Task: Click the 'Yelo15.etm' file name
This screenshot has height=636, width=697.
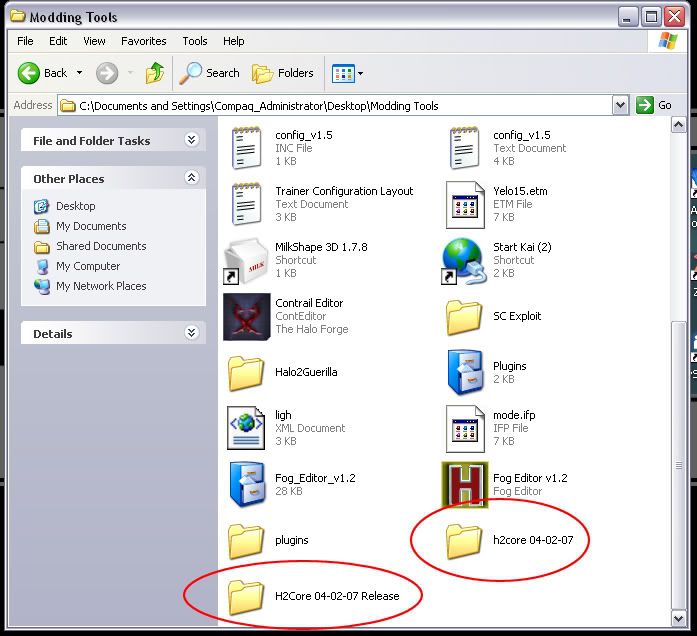Action: [x=520, y=191]
